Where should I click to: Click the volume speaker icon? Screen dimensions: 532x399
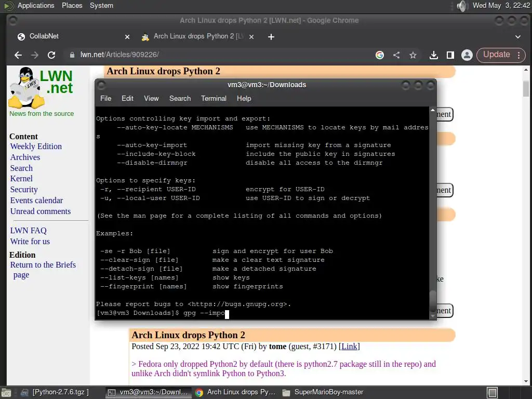pyautogui.click(x=462, y=6)
